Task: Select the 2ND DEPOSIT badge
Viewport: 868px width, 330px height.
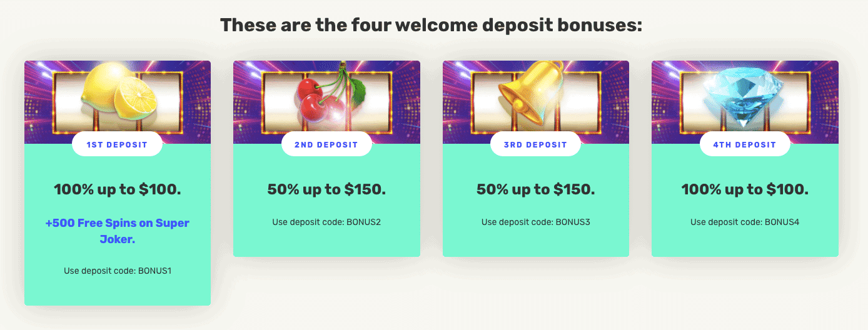Action: tap(326, 144)
